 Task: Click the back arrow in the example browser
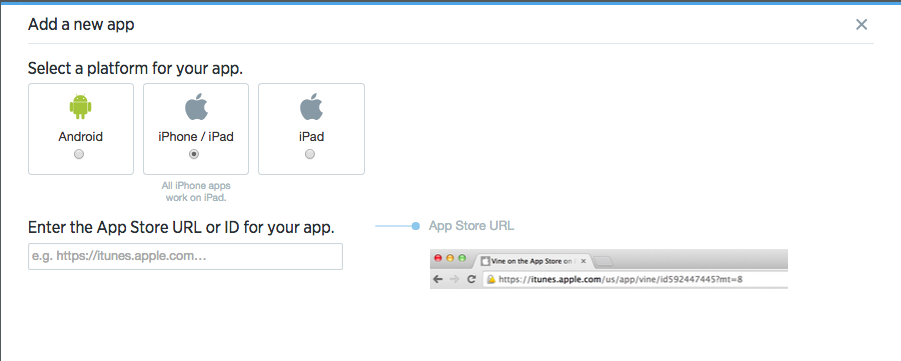[438, 279]
